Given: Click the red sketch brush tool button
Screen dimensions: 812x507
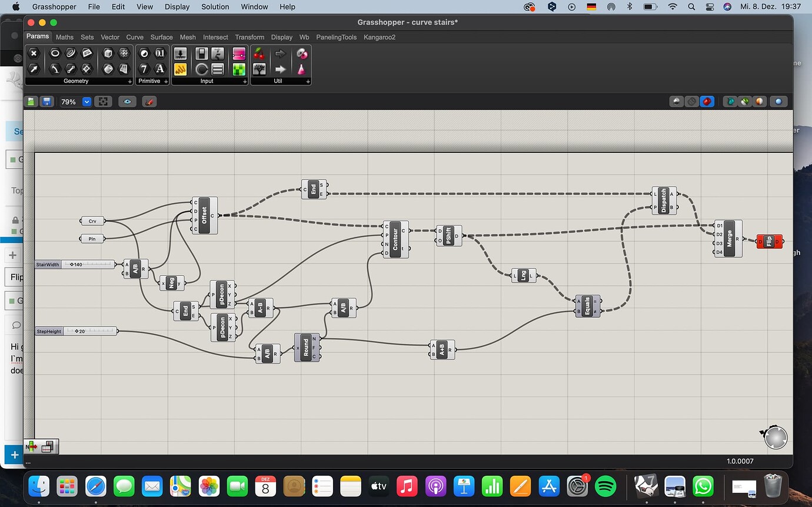Looking at the screenshot, I should coord(149,101).
